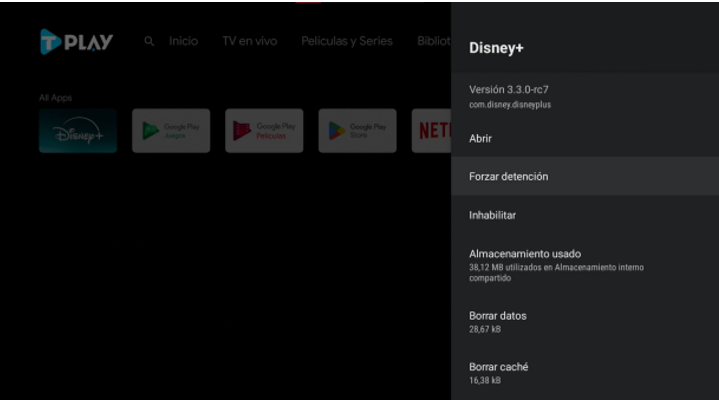Click the search magnifier icon
This screenshot has height=403, width=719.
[149, 41]
